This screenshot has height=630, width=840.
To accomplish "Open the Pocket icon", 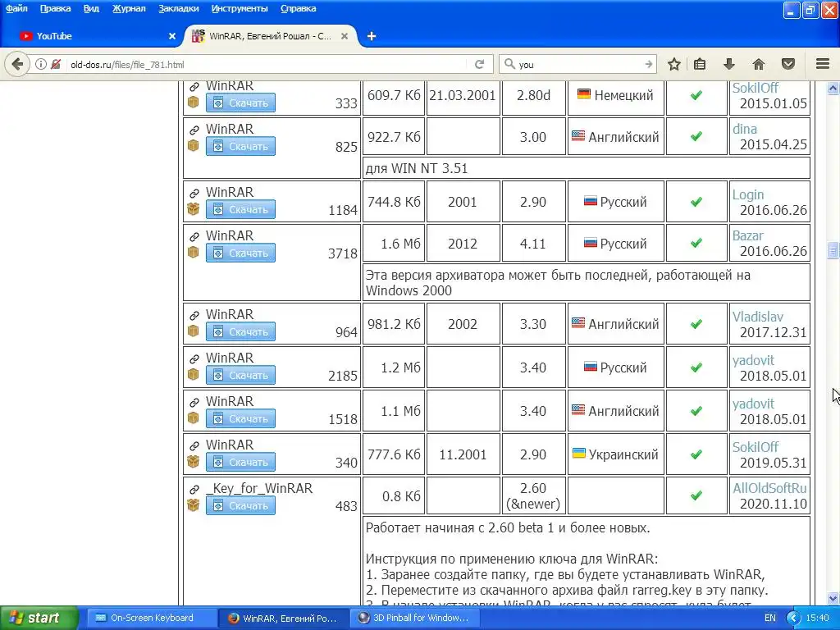I will coord(788,64).
